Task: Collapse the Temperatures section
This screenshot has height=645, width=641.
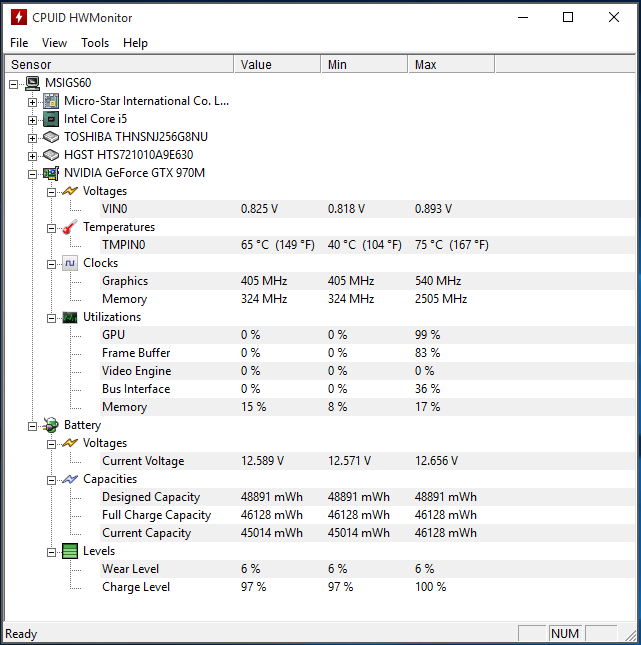Action: pos(51,228)
